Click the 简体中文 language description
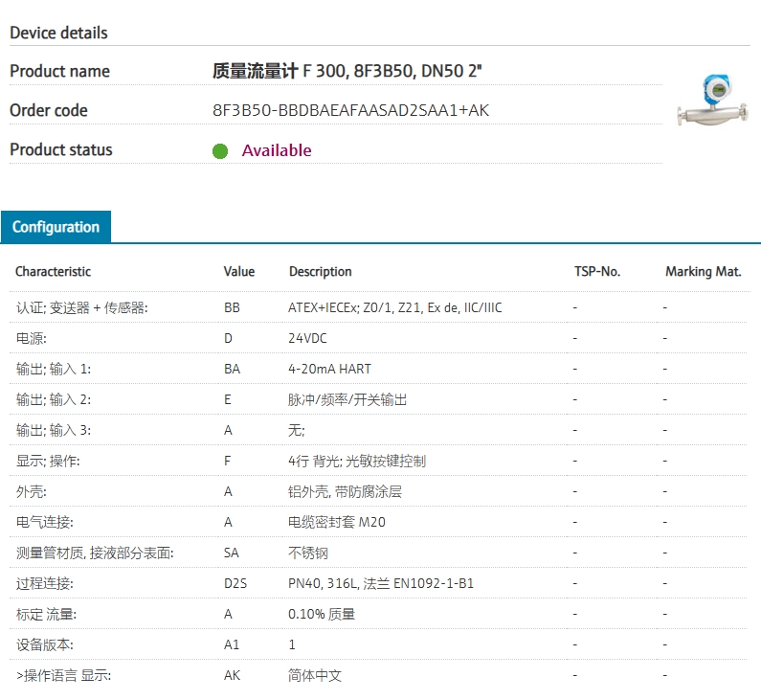The width and height of the screenshot is (761, 700). click(315, 675)
